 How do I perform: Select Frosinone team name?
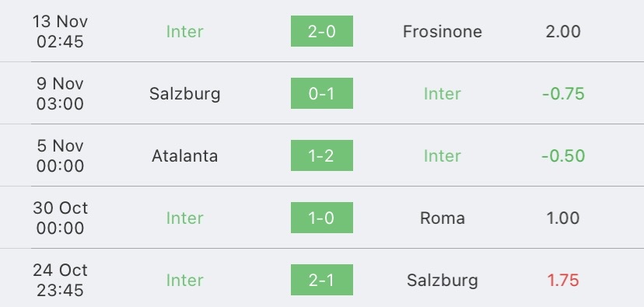point(443,32)
